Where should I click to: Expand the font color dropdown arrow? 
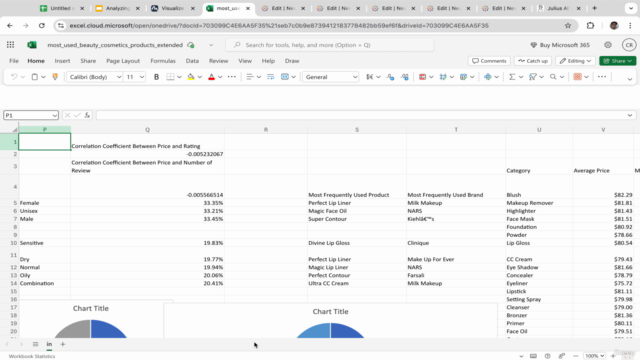click(220, 77)
